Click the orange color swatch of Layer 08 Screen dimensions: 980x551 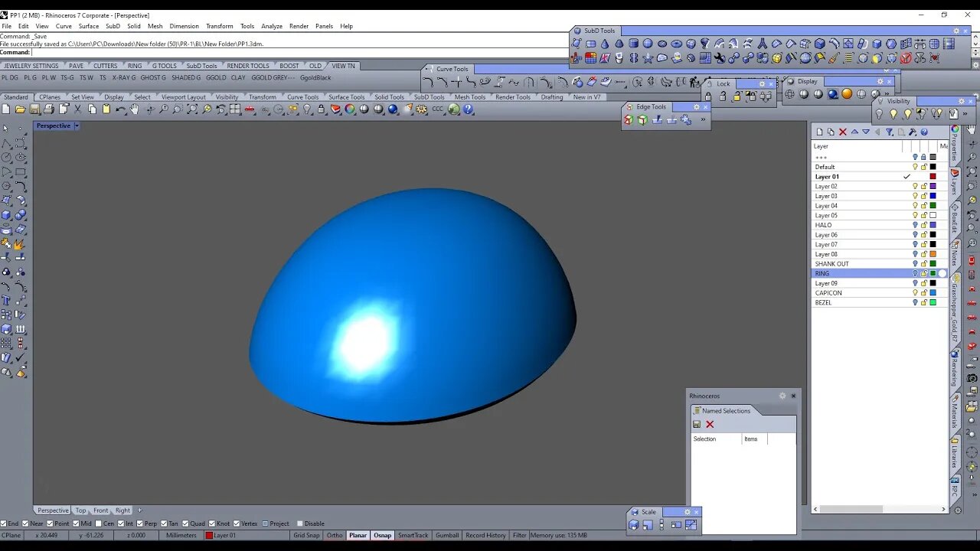[933, 254]
